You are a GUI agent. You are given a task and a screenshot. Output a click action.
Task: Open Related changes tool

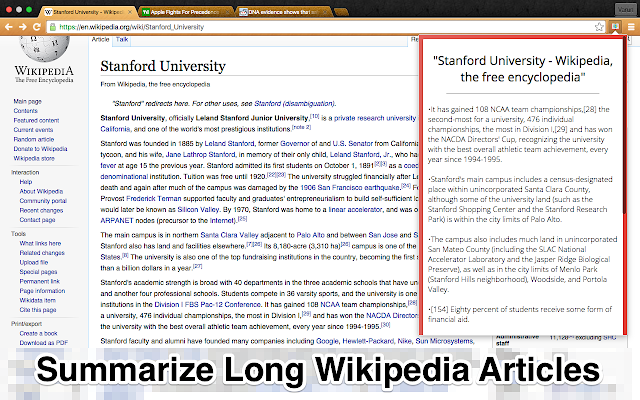click(42, 253)
